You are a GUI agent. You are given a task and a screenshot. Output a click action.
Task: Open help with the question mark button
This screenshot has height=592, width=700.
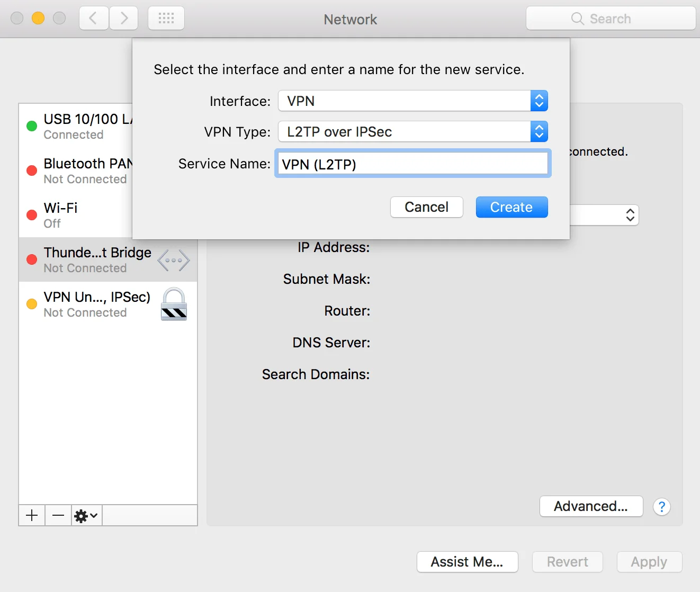[x=661, y=507]
